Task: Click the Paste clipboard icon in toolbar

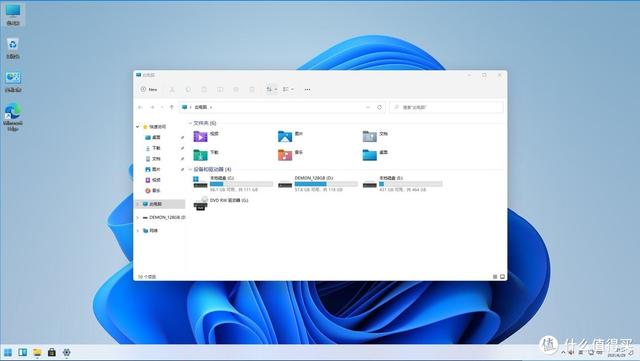Action: point(204,89)
